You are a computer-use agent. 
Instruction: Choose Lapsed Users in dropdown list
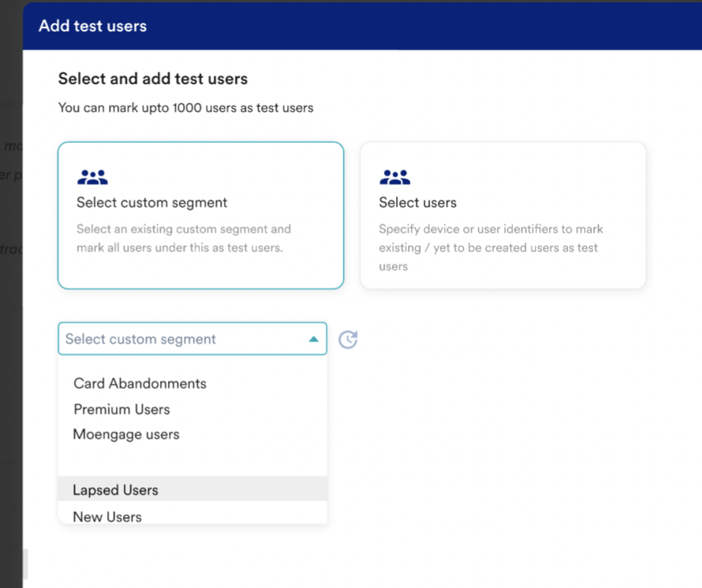[115, 489]
